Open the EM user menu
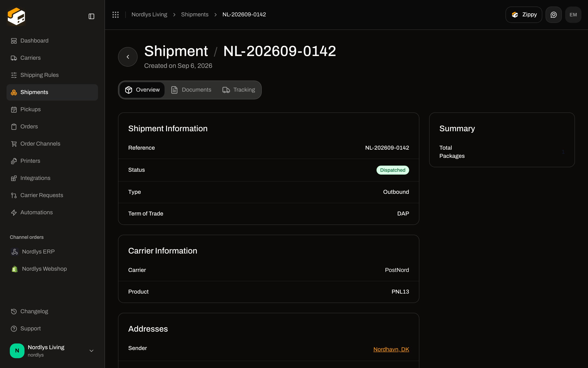The image size is (588, 368). [573, 15]
